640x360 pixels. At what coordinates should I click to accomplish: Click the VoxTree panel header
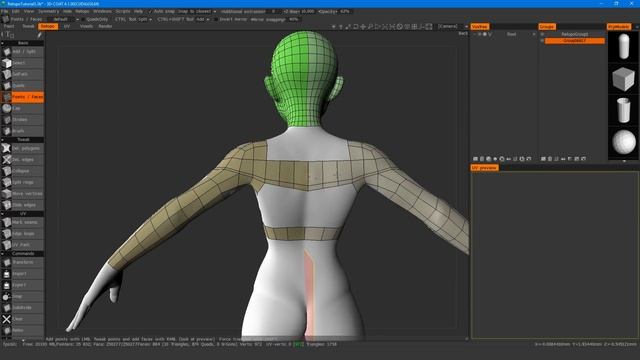point(480,27)
